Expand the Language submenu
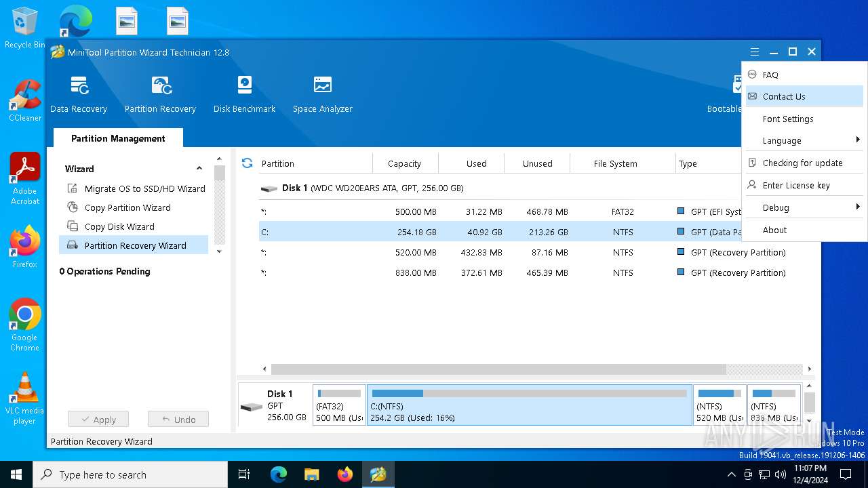The width and height of the screenshot is (868, 488). (804, 140)
